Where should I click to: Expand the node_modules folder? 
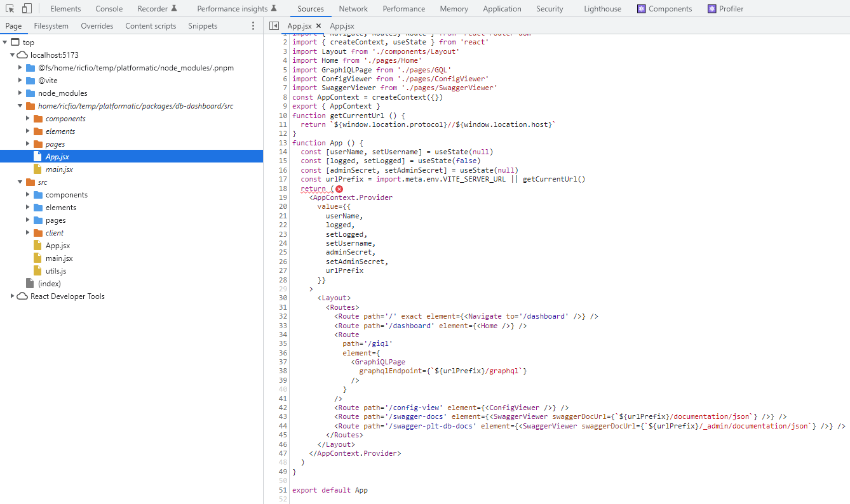tap(20, 93)
